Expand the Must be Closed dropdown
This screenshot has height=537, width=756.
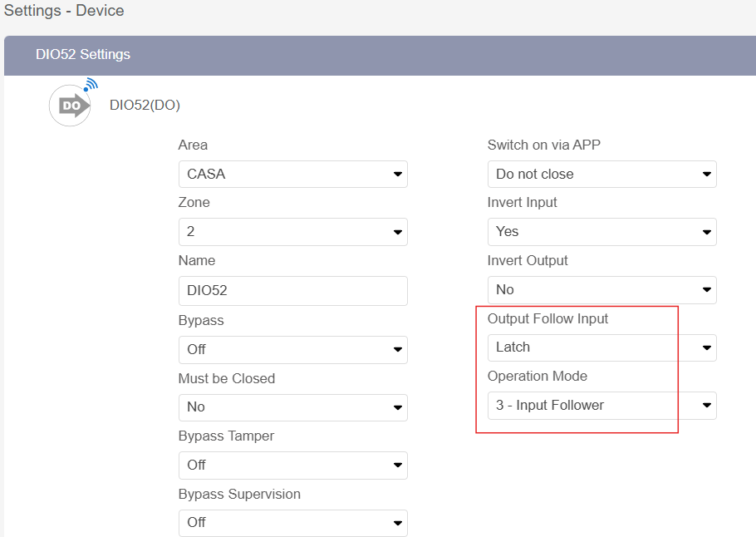[292, 407]
